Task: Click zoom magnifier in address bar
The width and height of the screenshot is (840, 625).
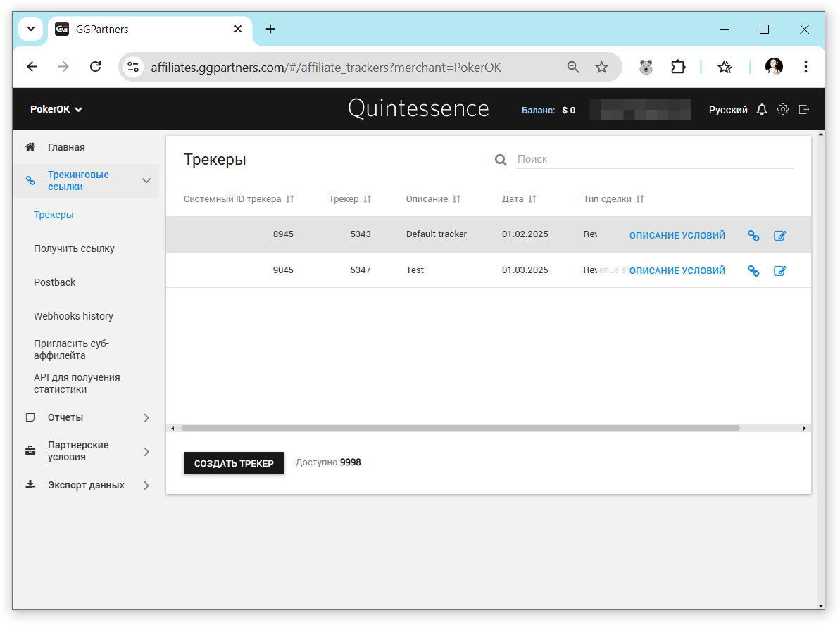Action: 573,68
